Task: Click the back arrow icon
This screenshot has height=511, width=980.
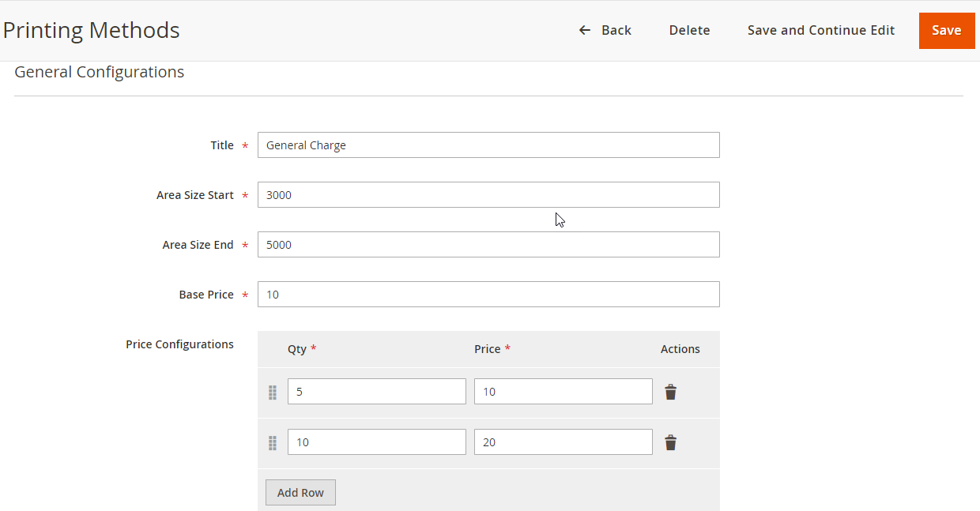Action: (x=584, y=30)
